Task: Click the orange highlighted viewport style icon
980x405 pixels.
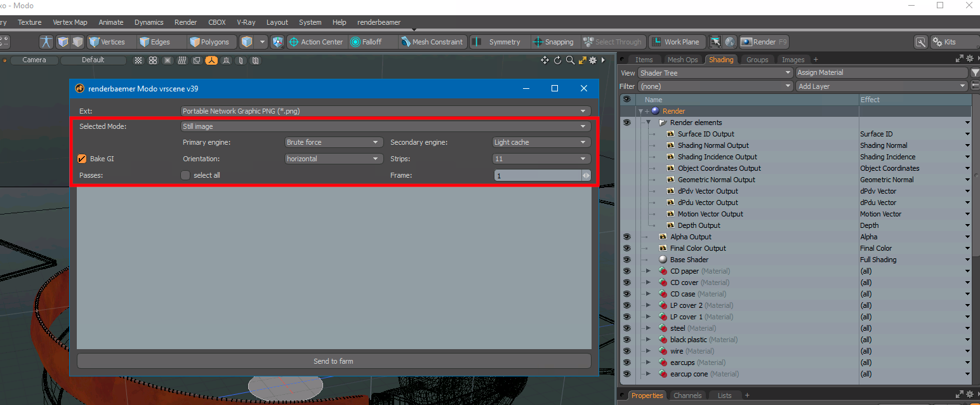Action: 211,60
